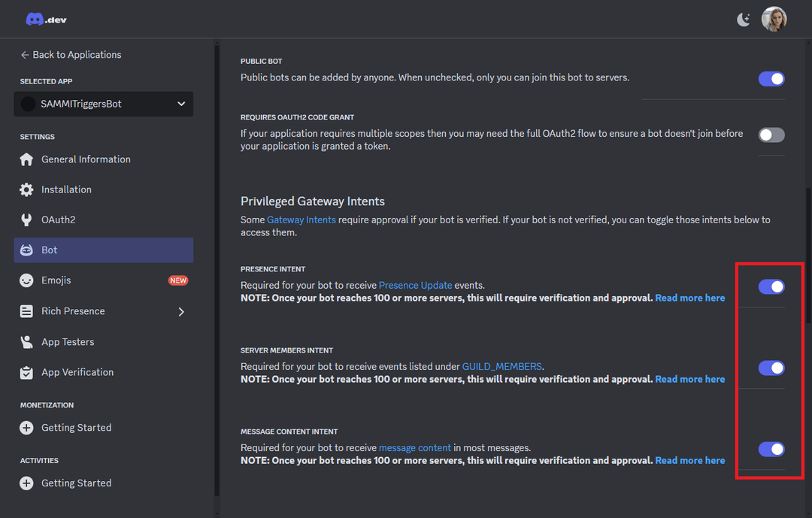Click the Discord .dev logo

(46, 20)
